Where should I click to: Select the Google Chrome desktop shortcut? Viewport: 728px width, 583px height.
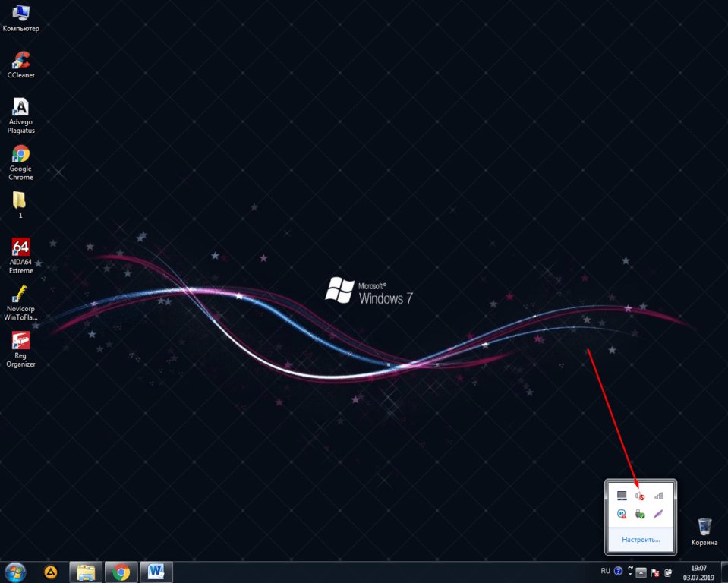[x=21, y=162]
